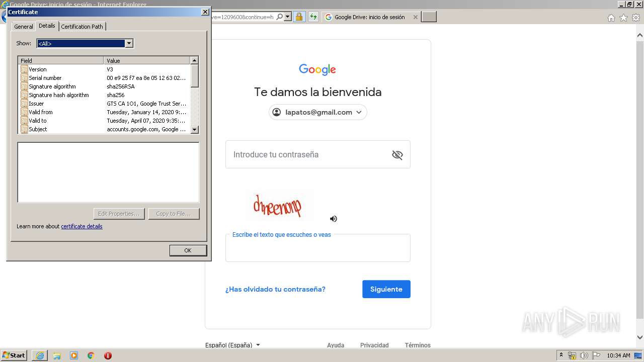Click the address bar search magnifier icon

[x=280, y=17]
